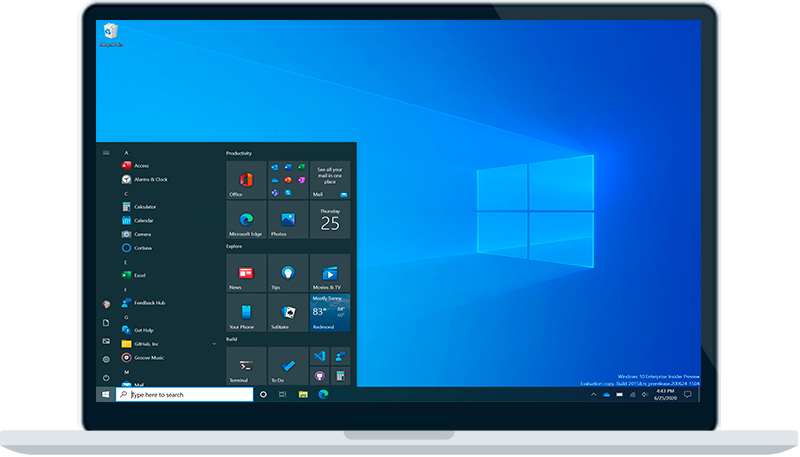Click the user account picture in Start
Viewport: 800px width, 457px height.
point(106,304)
